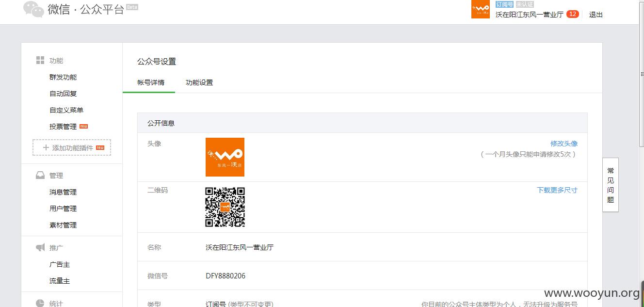Click the 统计 section heading in sidebar
Image resolution: width=644 pixels, height=307 pixels.
(x=56, y=304)
